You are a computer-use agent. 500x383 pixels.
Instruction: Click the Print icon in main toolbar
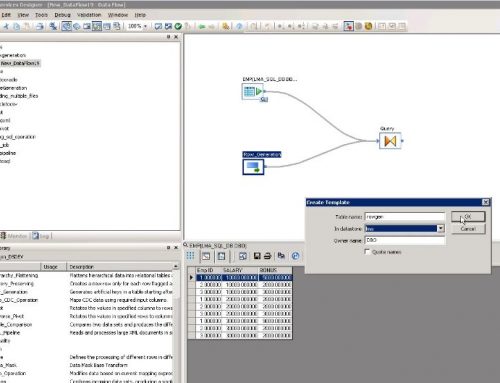point(40,26)
